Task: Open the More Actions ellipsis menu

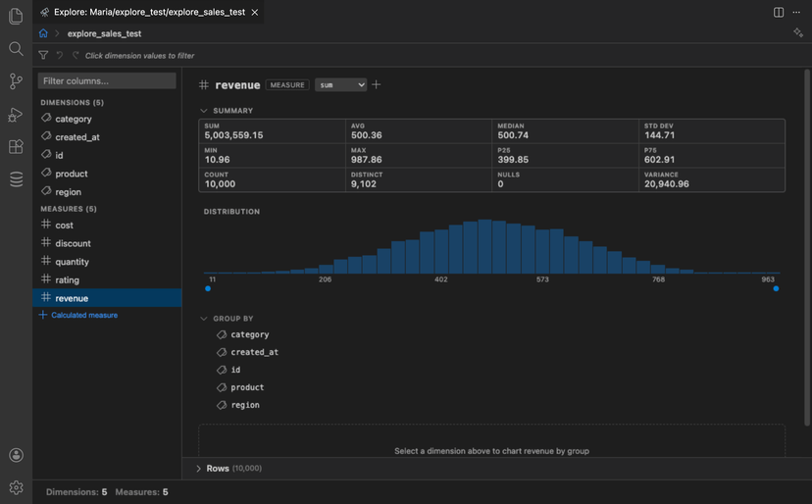Action: pyautogui.click(x=796, y=12)
